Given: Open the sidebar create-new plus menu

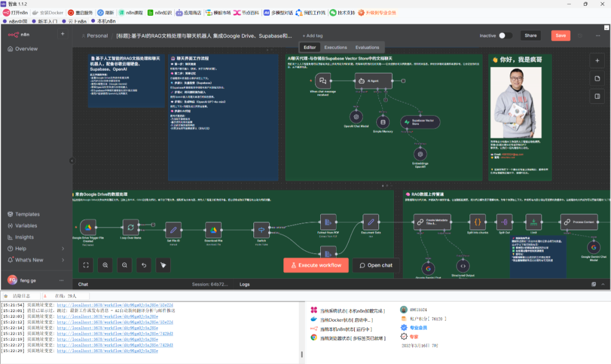Looking at the screenshot, I should tap(62, 34).
